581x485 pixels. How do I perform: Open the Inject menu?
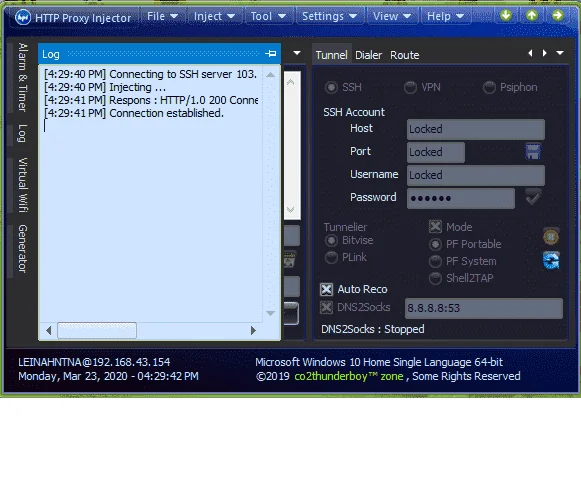pyautogui.click(x=214, y=16)
